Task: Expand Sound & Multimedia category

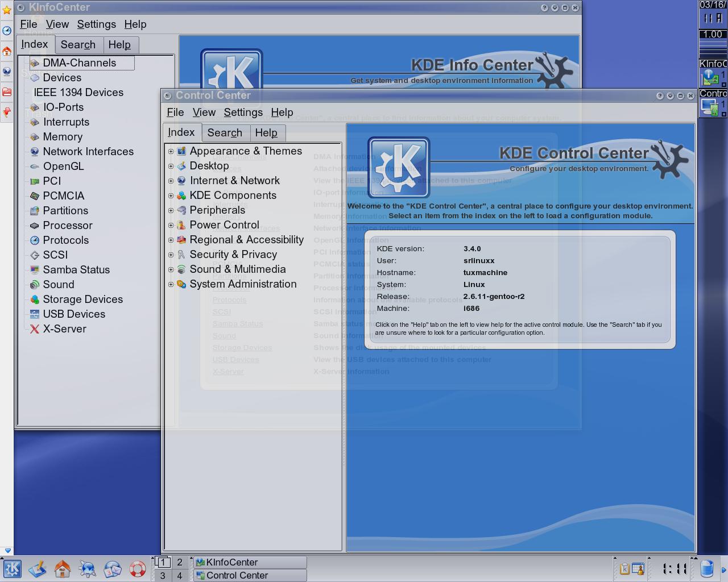Action: click(x=171, y=269)
